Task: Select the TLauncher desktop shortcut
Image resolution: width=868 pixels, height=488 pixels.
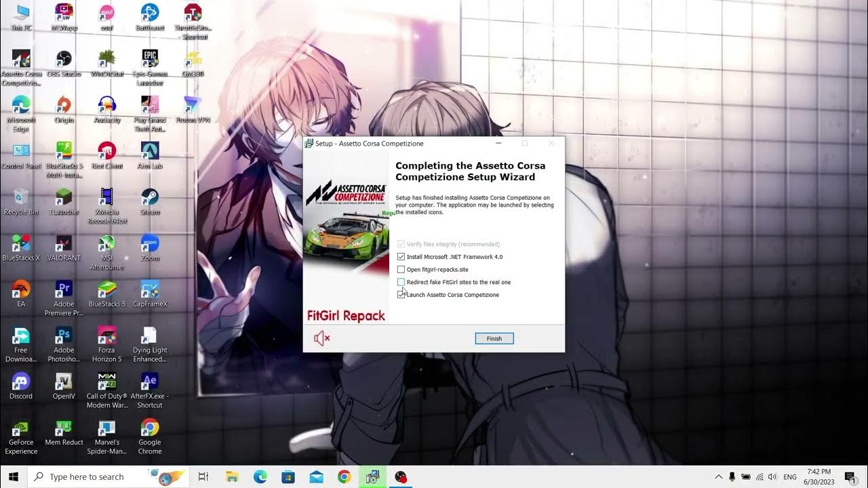Action: point(64,202)
